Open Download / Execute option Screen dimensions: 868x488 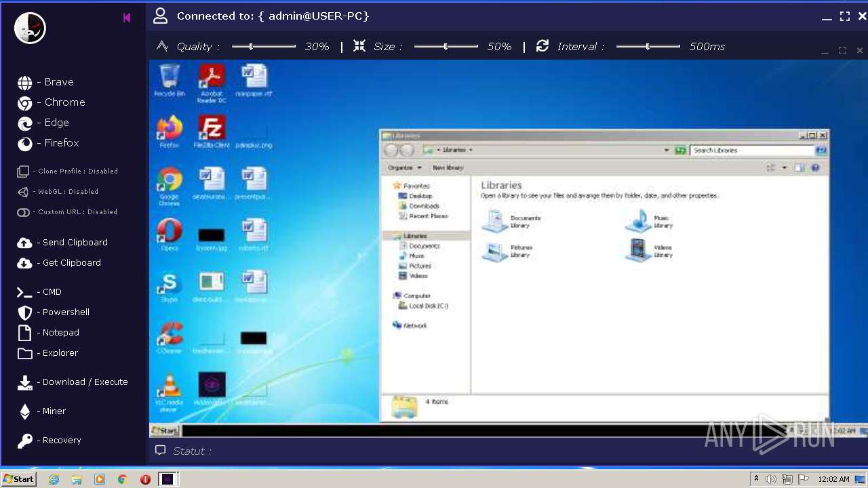tap(73, 382)
